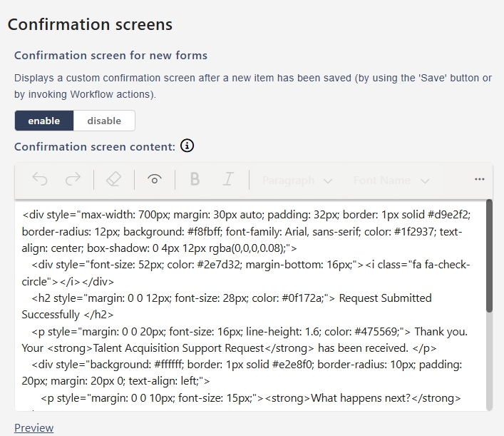
Task: Select the enable option
Action: point(44,121)
